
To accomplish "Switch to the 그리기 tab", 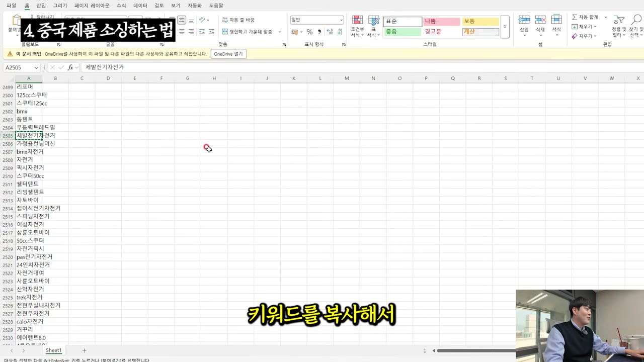I will click(x=60, y=6).
